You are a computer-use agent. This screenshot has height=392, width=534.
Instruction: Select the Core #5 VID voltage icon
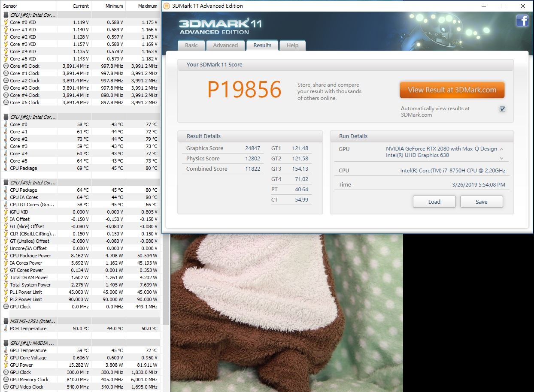[6, 59]
